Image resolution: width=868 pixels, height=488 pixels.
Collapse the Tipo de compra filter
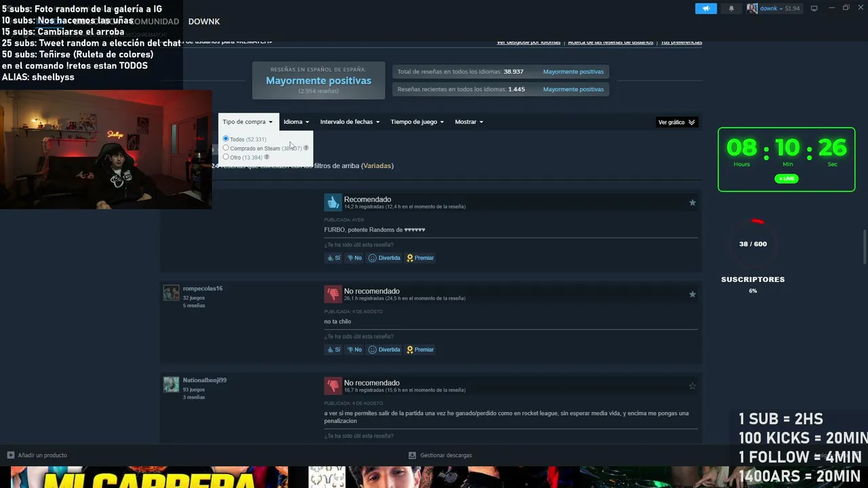(x=248, y=122)
